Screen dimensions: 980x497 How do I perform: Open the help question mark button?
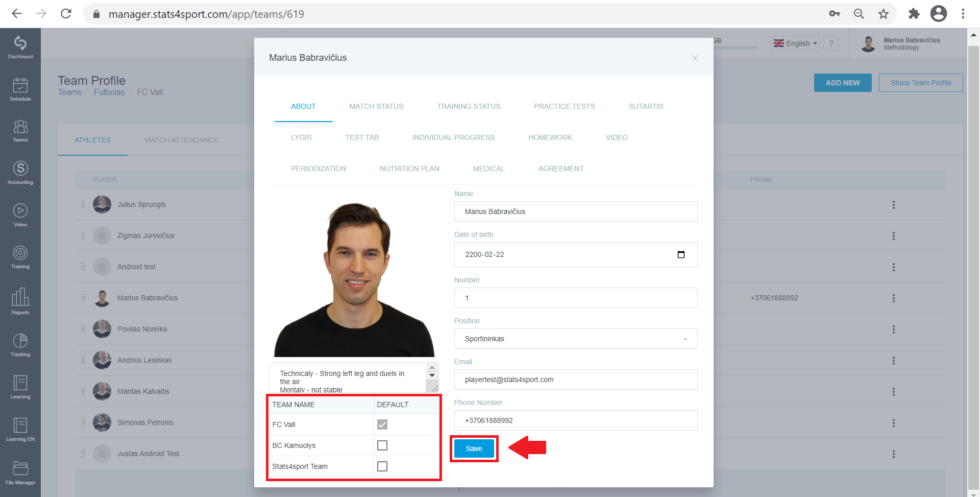pos(831,43)
